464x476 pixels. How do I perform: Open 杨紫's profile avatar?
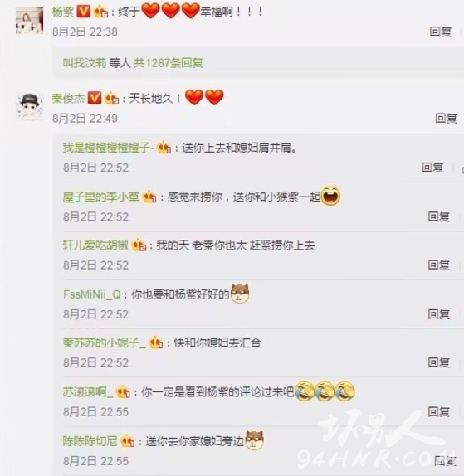coord(29,20)
